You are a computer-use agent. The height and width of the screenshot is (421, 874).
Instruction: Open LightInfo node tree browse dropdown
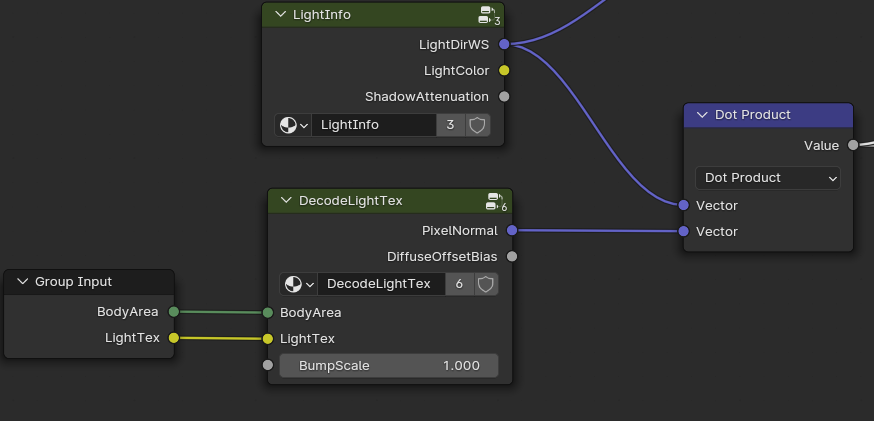[x=293, y=125]
